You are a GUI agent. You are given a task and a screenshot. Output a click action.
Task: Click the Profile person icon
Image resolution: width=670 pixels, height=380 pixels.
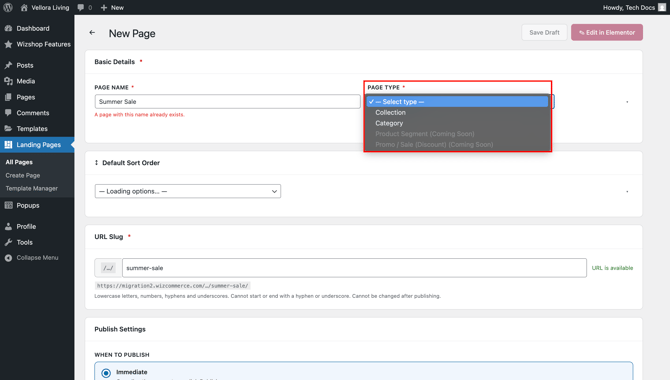click(x=8, y=226)
